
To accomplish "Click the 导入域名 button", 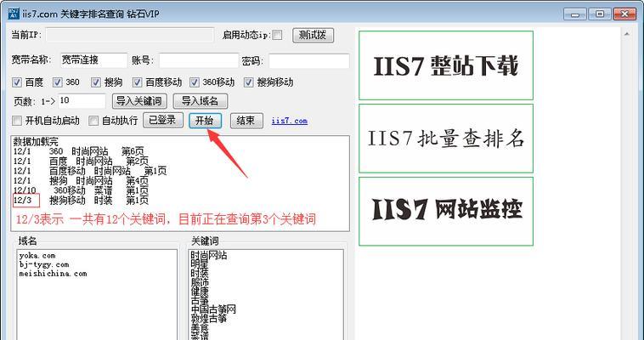I will pyautogui.click(x=201, y=101).
